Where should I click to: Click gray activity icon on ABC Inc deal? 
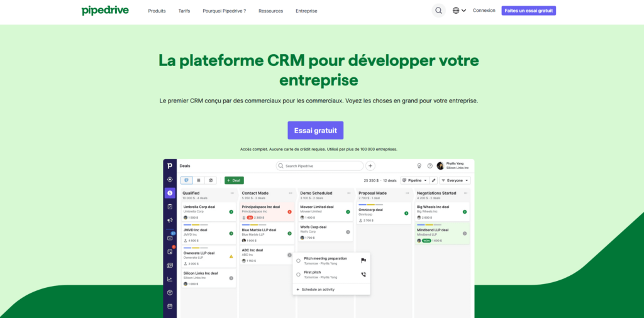click(x=289, y=255)
